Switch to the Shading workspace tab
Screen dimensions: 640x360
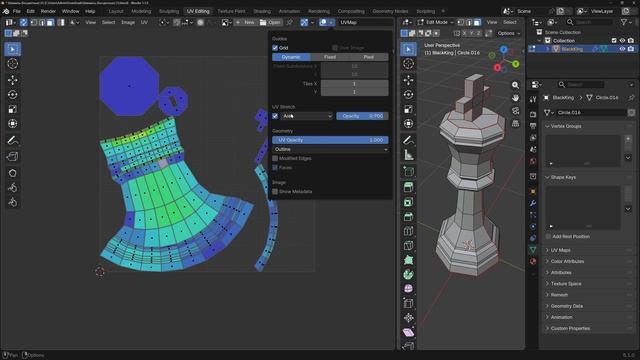click(262, 11)
